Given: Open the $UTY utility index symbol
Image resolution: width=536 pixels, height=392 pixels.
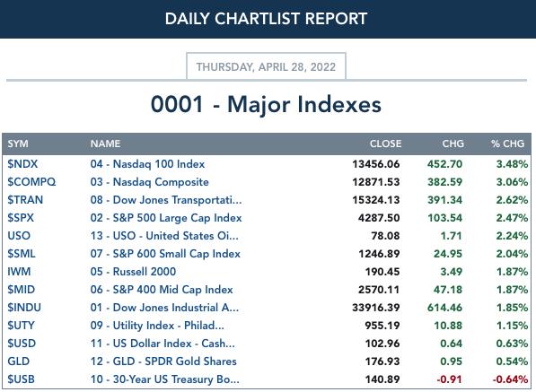Looking at the screenshot, I should pos(21,326).
